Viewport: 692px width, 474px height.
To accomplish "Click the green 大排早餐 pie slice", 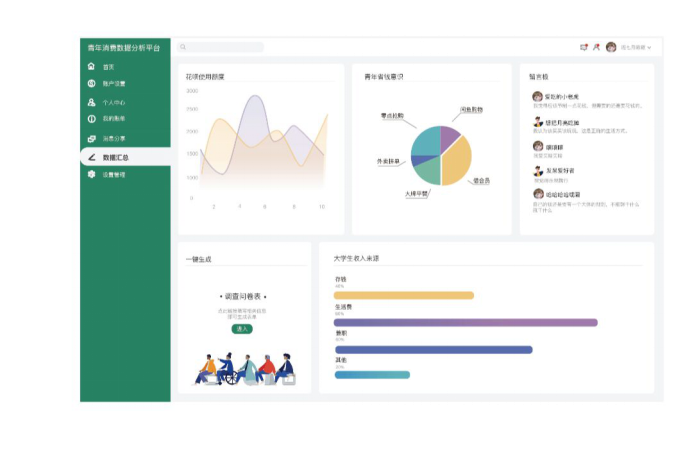I will point(429,171).
